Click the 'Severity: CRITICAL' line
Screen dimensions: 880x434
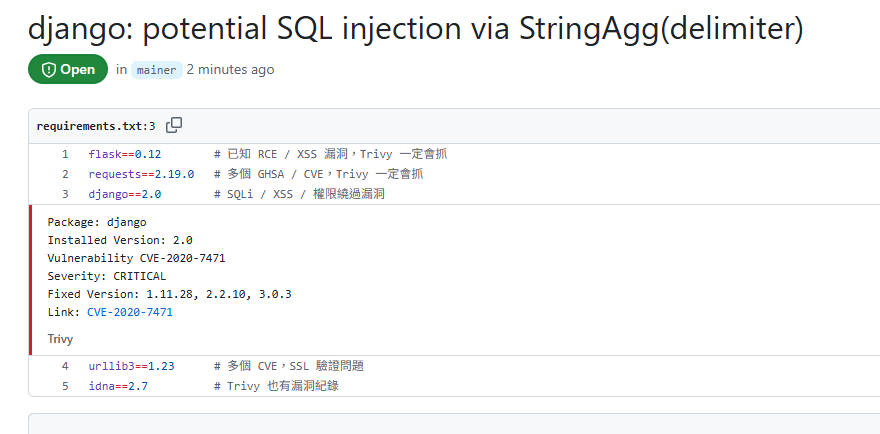107,276
